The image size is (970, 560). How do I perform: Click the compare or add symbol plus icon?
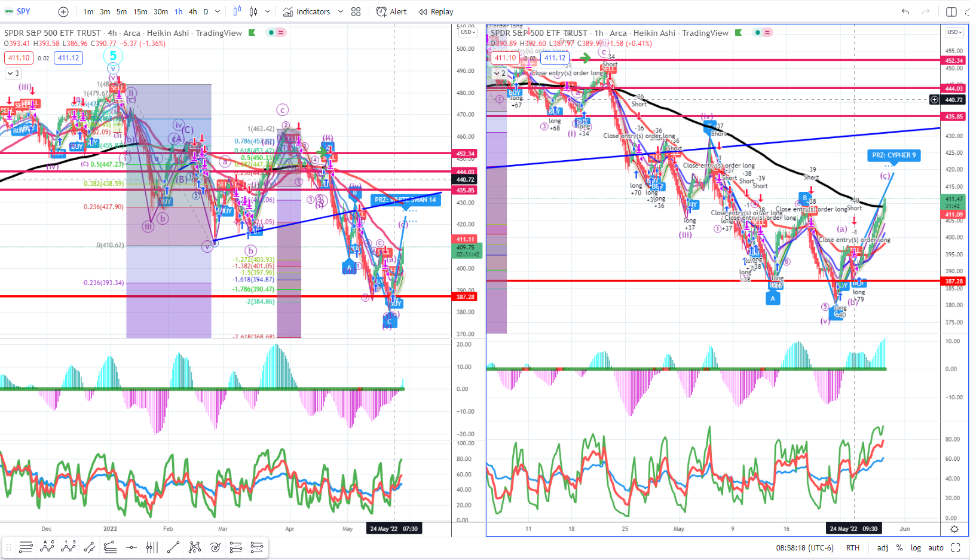[63, 11]
